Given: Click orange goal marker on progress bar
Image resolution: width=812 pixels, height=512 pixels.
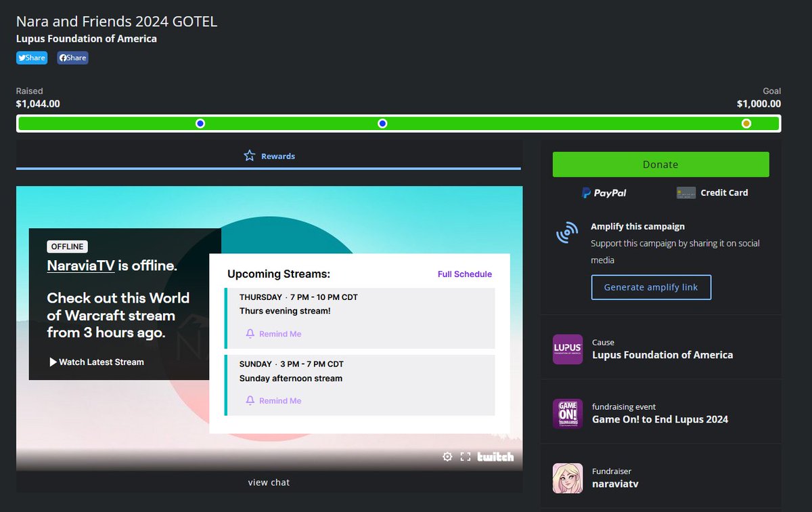Looking at the screenshot, I should (746, 123).
